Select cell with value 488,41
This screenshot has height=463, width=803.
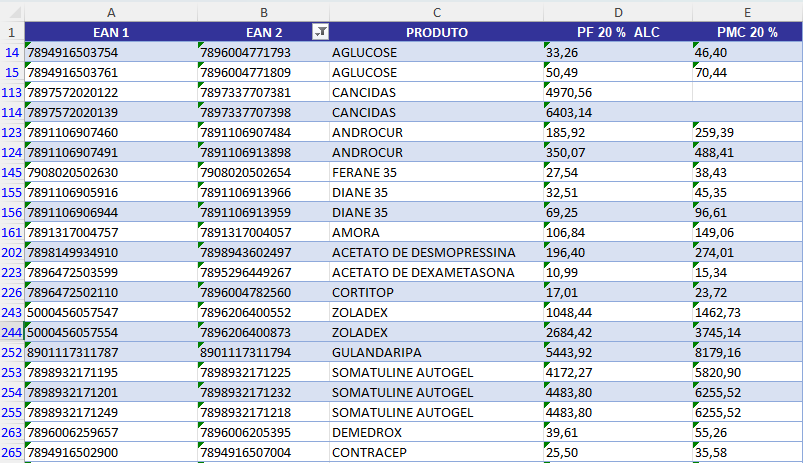tap(748, 152)
